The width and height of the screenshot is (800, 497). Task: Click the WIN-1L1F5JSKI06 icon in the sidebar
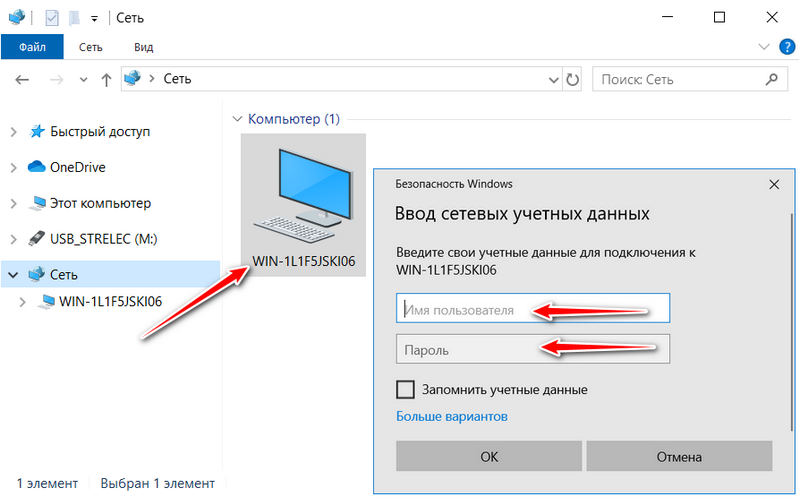46,302
